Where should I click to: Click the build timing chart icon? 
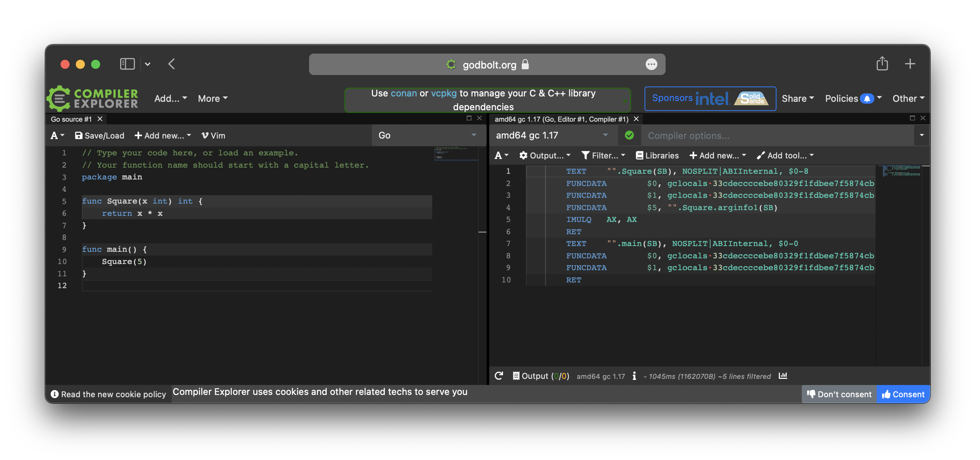click(783, 376)
